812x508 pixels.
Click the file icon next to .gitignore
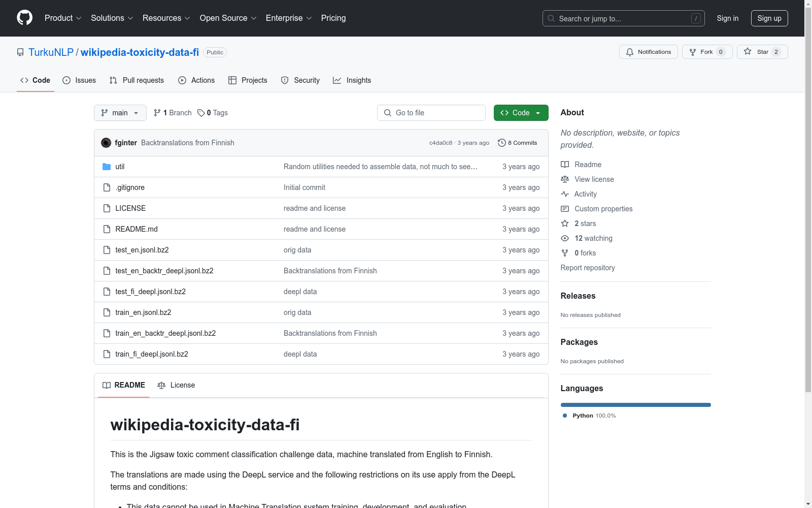pyautogui.click(x=107, y=187)
